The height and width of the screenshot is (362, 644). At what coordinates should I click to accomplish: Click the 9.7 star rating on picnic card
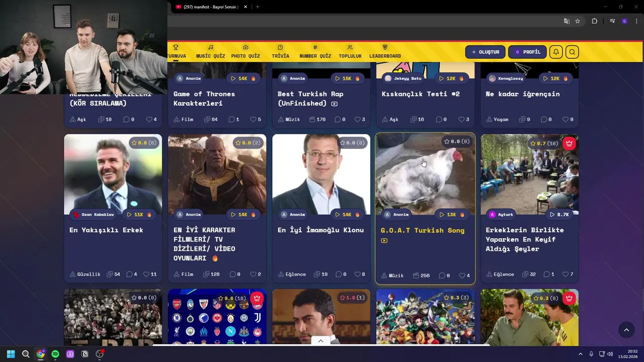click(544, 143)
